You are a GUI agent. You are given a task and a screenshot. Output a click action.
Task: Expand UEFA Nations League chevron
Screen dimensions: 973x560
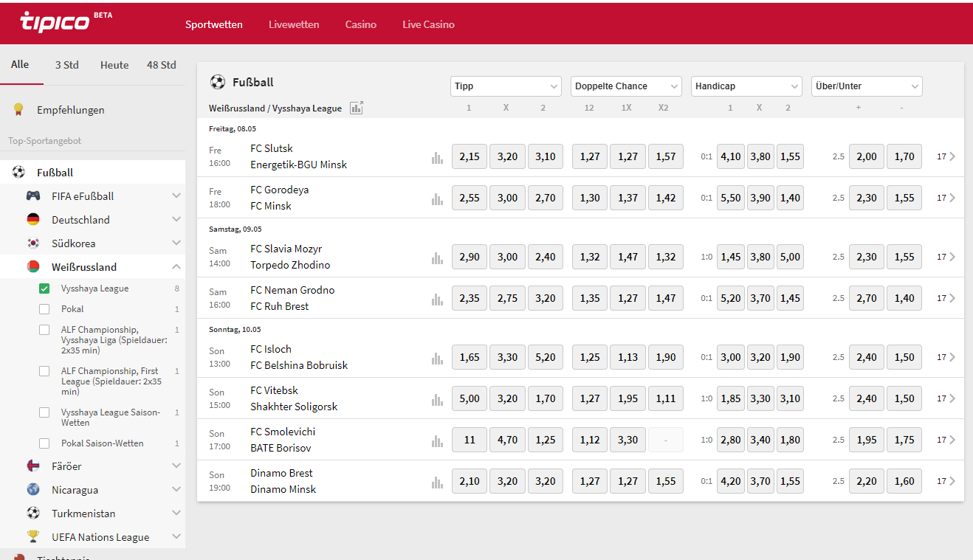click(176, 536)
